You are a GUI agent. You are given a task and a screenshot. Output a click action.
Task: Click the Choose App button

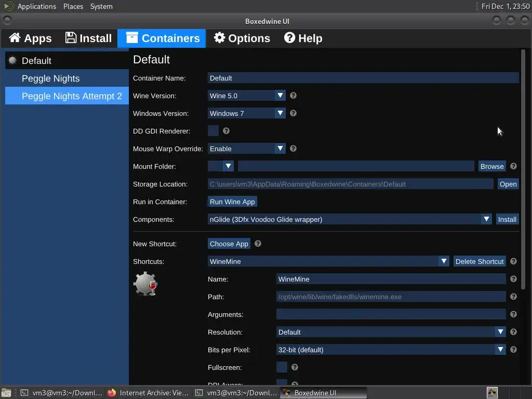[229, 244]
